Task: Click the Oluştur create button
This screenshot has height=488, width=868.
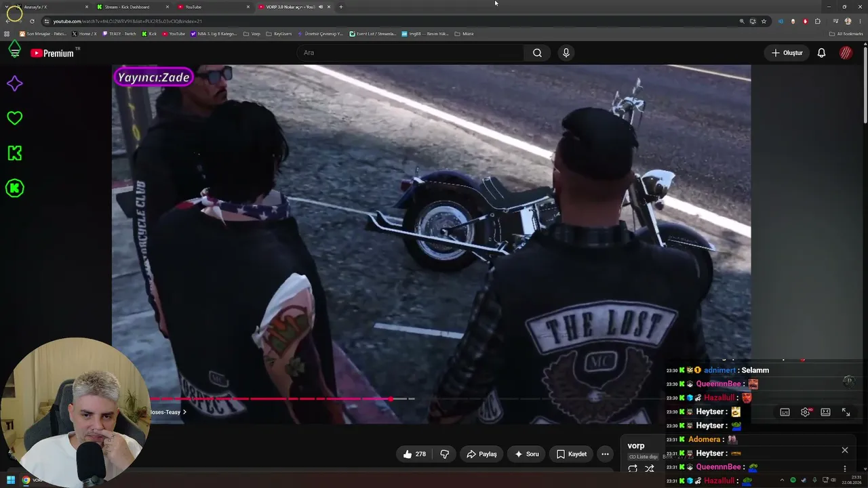Action: (787, 53)
